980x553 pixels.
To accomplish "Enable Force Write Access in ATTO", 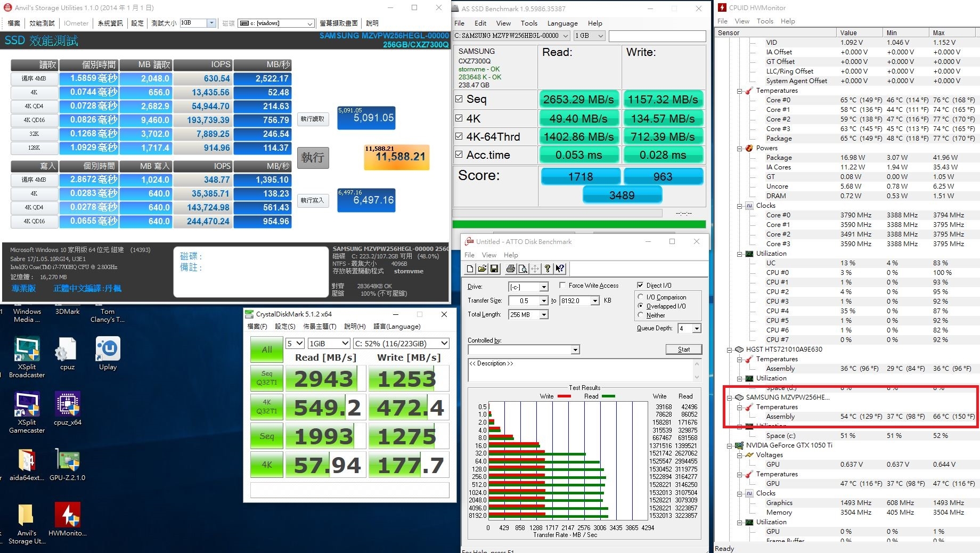I will [562, 285].
